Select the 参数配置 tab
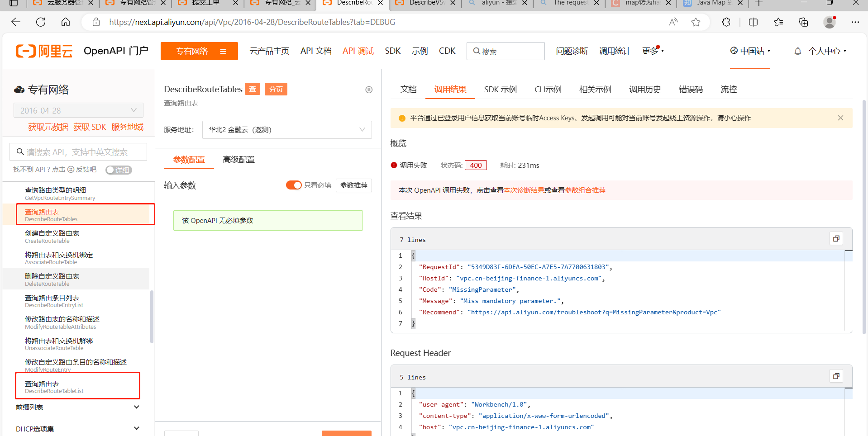 pyautogui.click(x=189, y=160)
